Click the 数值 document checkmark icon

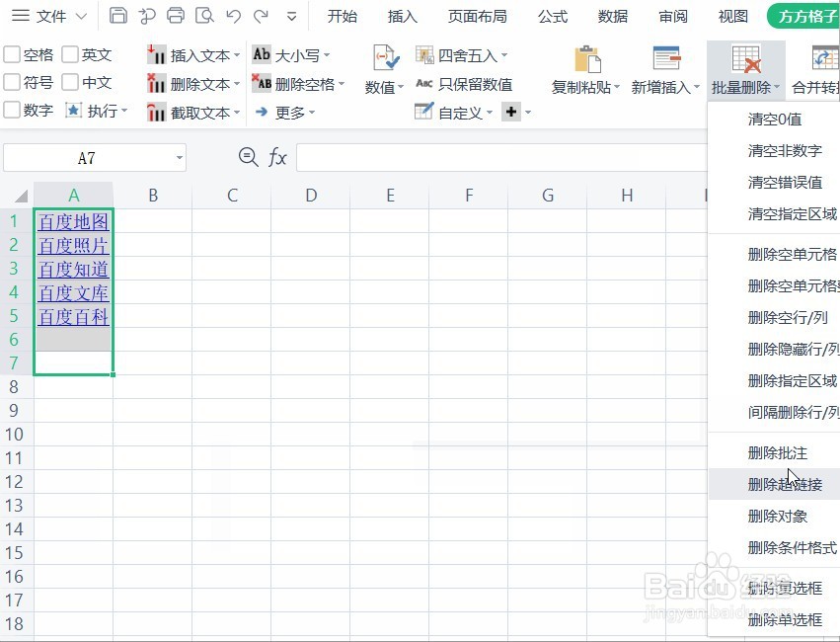386,59
